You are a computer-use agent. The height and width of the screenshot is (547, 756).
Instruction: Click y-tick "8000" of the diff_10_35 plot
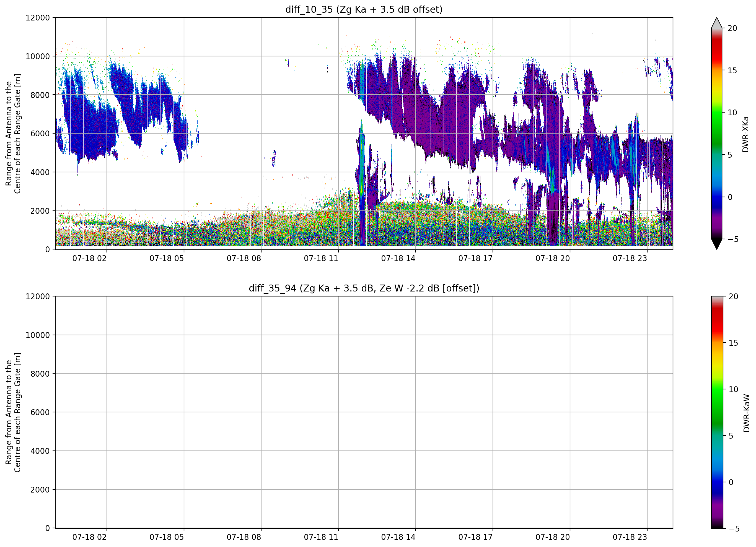pos(40,95)
